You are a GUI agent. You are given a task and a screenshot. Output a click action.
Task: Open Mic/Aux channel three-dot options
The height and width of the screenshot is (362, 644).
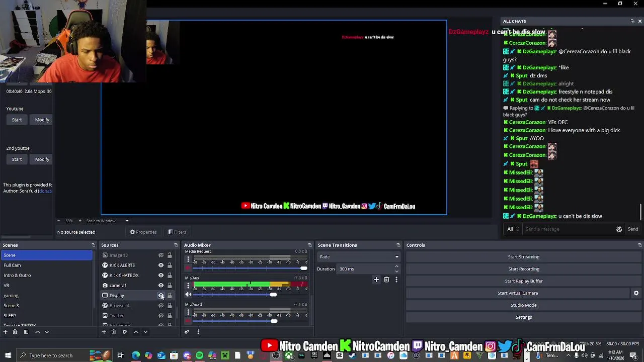tap(188, 286)
